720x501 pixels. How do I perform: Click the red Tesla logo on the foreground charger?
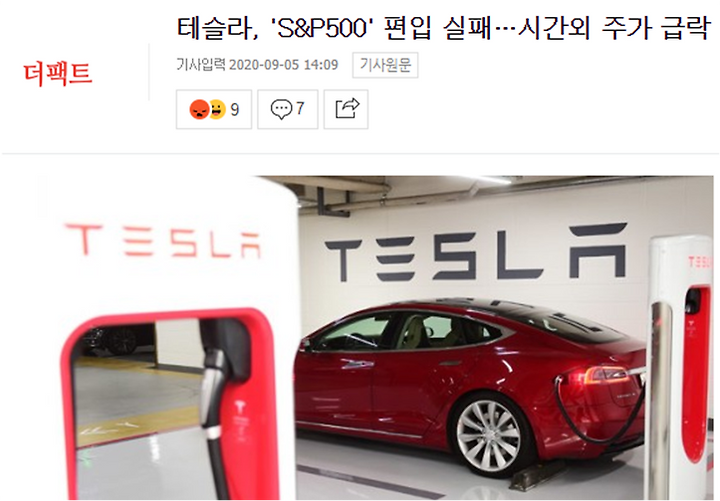(163, 240)
